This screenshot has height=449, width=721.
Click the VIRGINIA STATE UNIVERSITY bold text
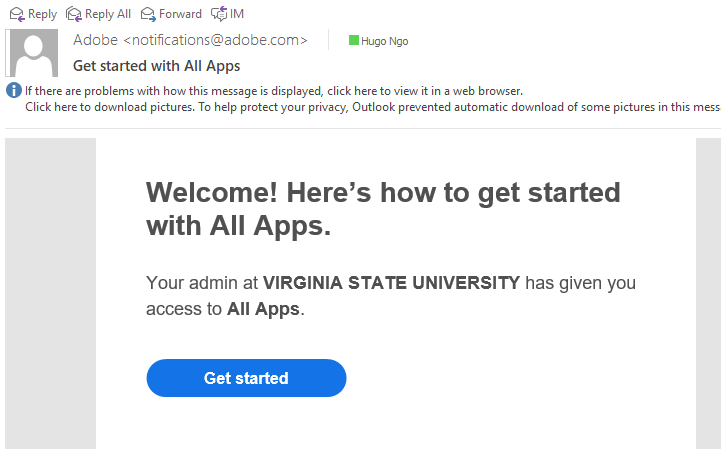pyautogui.click(x=391, y=283)
